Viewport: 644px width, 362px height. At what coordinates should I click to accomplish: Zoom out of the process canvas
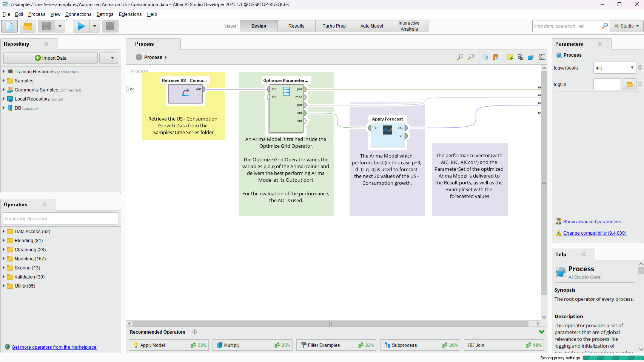tap(471, 57)
